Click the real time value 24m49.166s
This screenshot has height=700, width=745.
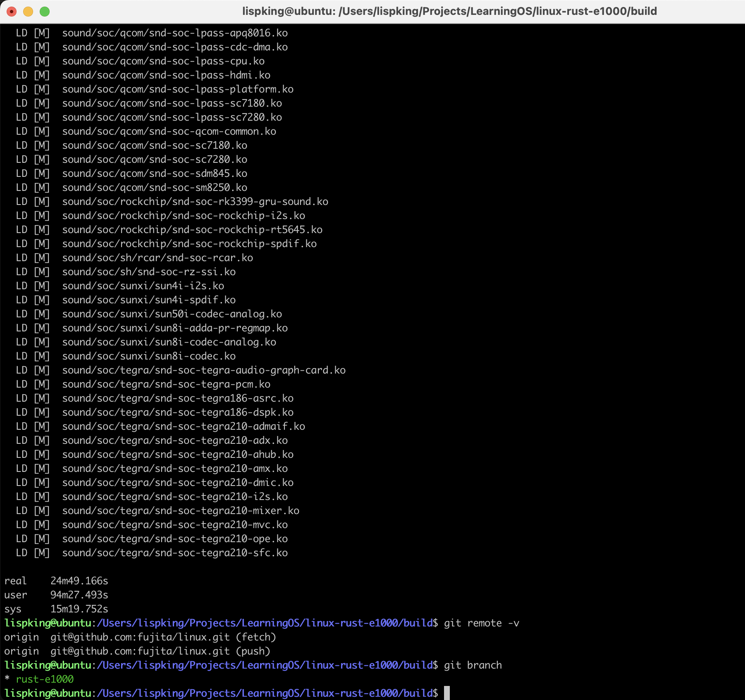coord(79,581)
